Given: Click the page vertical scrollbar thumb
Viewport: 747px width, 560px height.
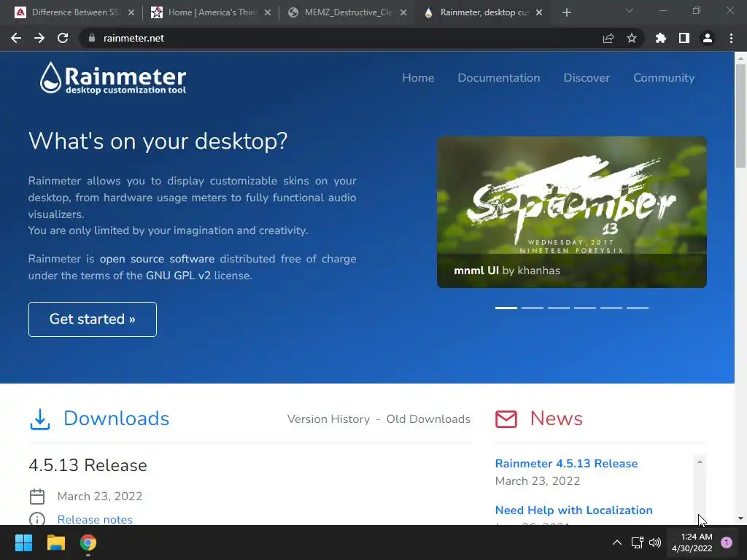Looking at the screenshot, I should [740, 116].
